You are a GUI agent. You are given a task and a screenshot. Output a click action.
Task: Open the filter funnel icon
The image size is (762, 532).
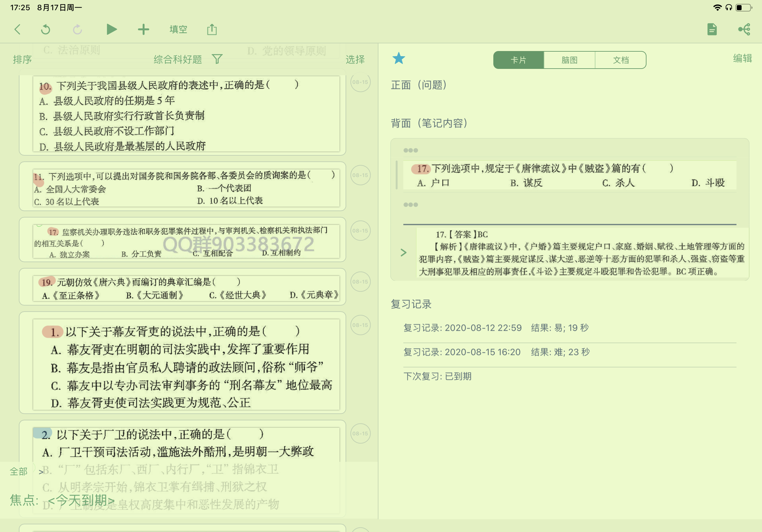[x=217, y=59]
